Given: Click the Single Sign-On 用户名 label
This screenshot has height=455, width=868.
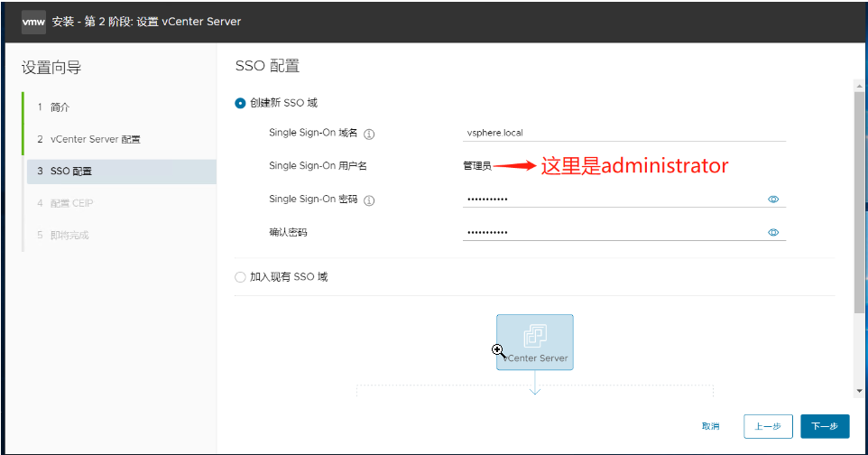Looking at the screenshot, I should tap(318, 166).
